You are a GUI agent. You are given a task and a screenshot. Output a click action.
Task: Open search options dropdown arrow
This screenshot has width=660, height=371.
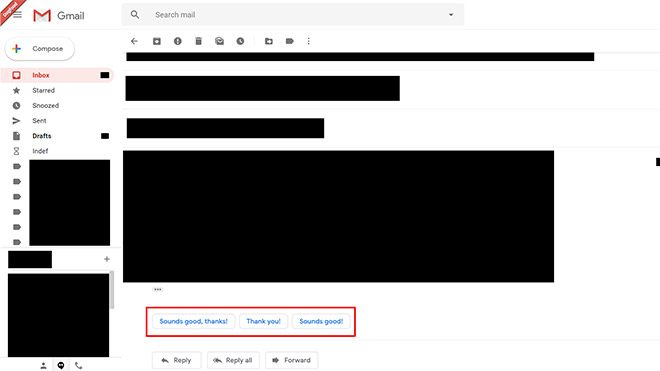coord(451,15)
